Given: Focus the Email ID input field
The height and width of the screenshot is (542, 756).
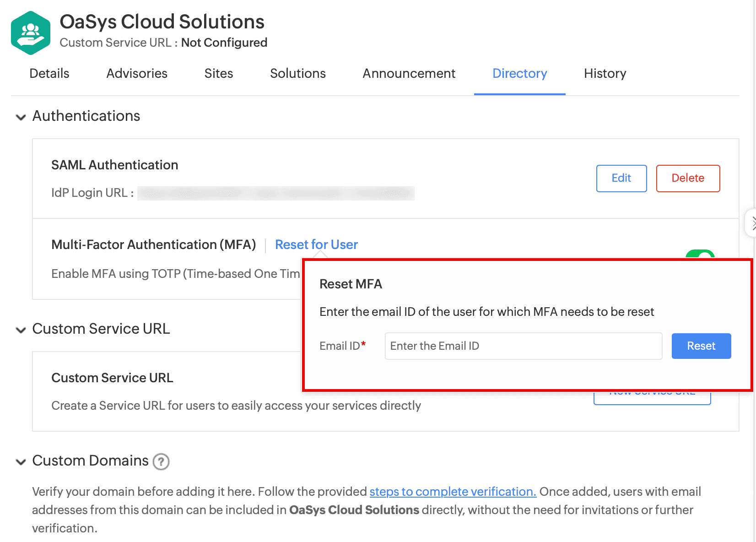Looking at the screenshot, I should tap(523, 346).
